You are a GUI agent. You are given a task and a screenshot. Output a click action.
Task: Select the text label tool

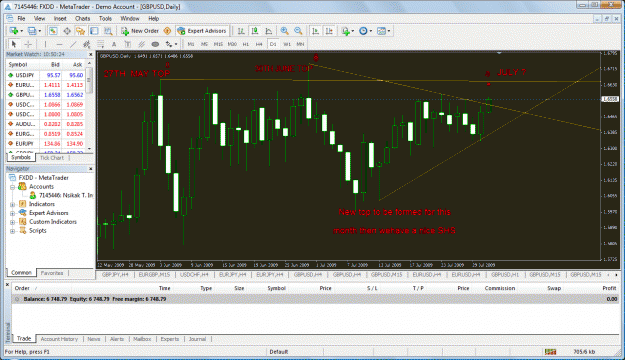point(128,44)
